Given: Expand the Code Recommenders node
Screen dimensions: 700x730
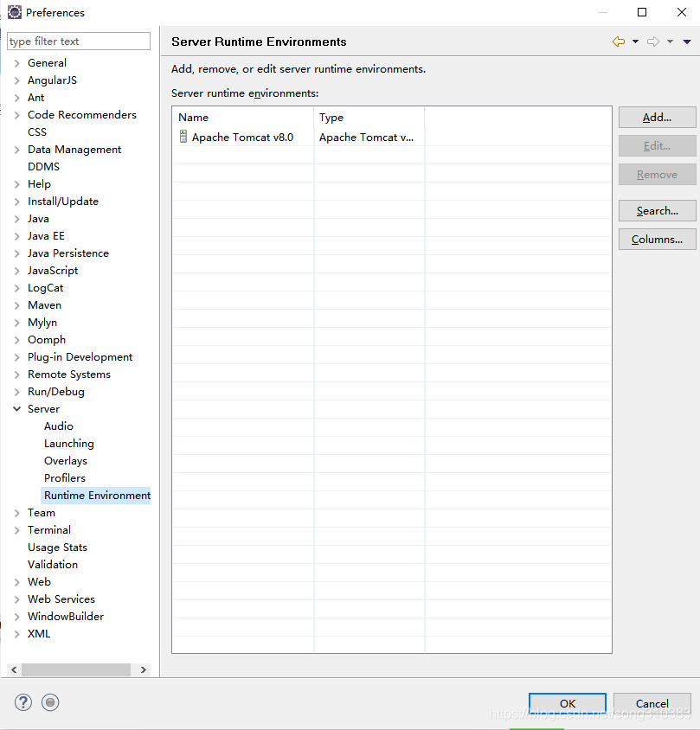Looking at the screenshot, I should pyautogui.click(x=16, y=115).
